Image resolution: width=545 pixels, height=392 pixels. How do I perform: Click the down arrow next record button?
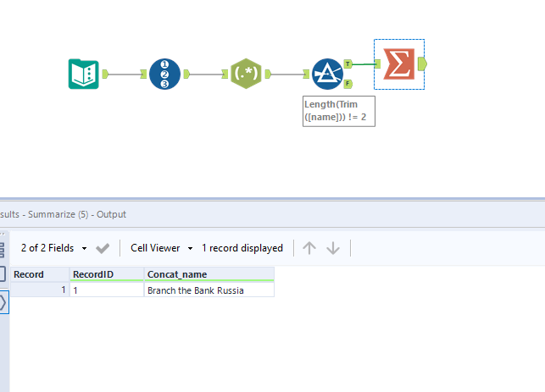(x=333, y=248)
